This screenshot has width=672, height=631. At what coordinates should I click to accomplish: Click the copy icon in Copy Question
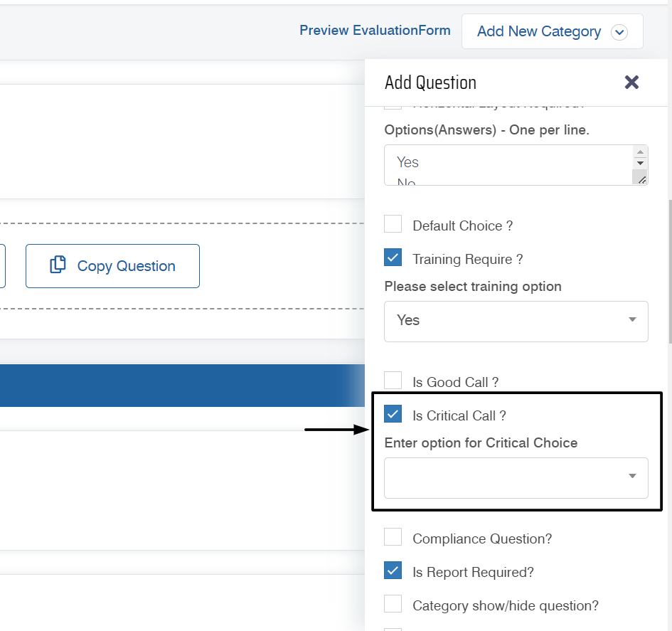click(58, 265)
